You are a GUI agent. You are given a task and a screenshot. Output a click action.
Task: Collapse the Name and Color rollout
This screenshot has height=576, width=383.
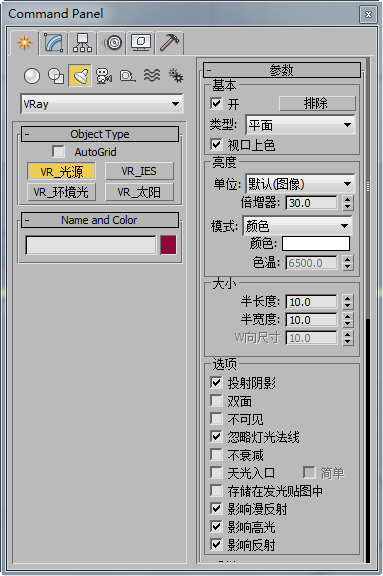click(x=100, y=220)
